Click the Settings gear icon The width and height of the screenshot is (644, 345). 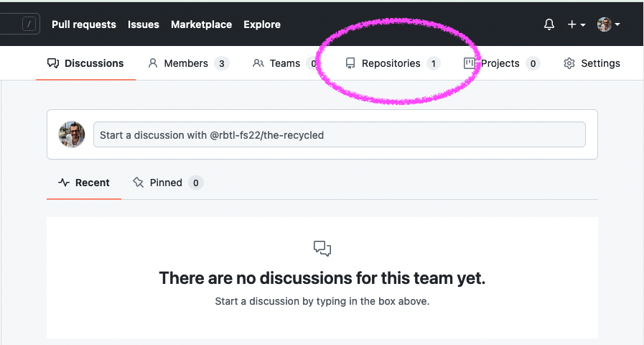click(569, 63)
